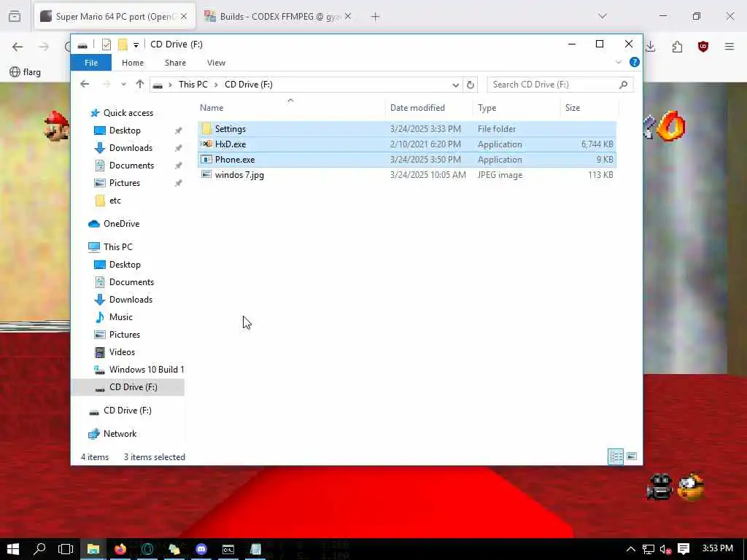Screen dimensions: 747x560
Task: Open the muted volume tray icon
Action: pos(665,549)
